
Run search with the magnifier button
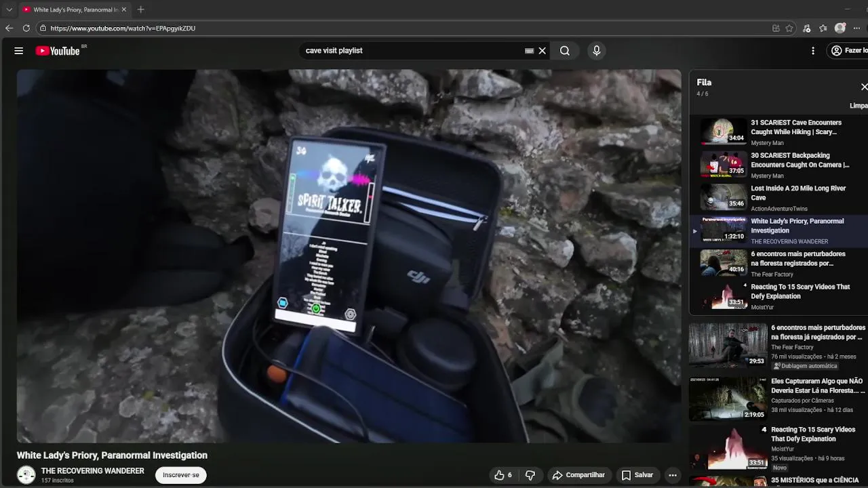[x=565, y=51]
